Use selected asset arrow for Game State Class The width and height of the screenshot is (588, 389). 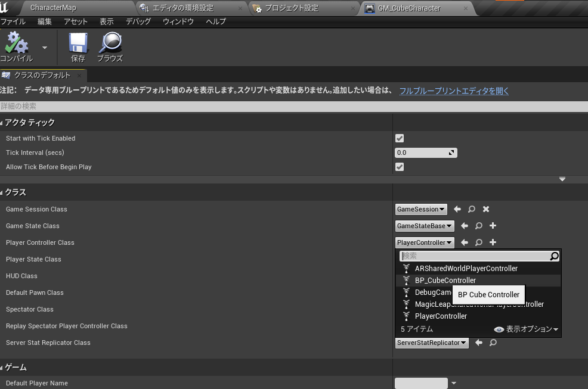click(x=464, y=226)
